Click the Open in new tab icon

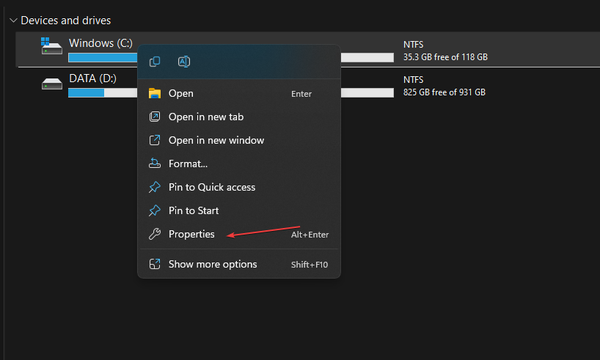point(155,117)
